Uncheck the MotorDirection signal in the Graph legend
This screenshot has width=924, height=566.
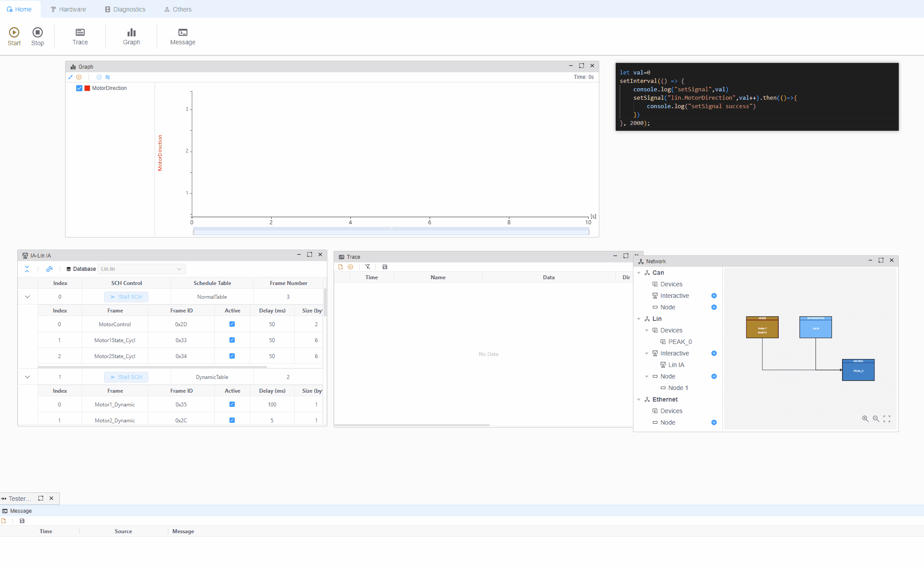coord(79,88)
